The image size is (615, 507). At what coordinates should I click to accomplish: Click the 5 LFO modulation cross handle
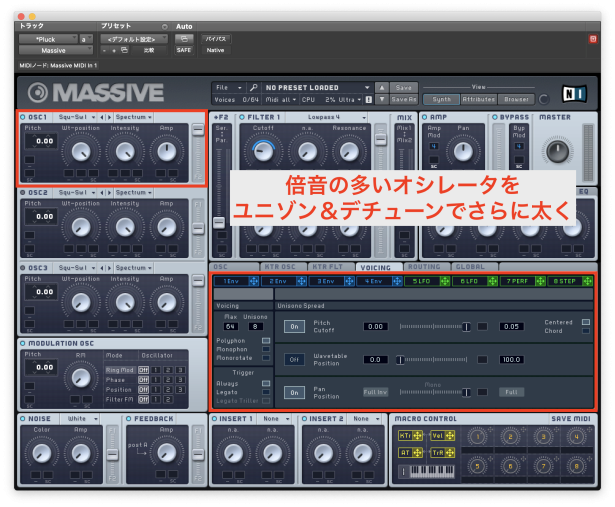coord(444,282)
